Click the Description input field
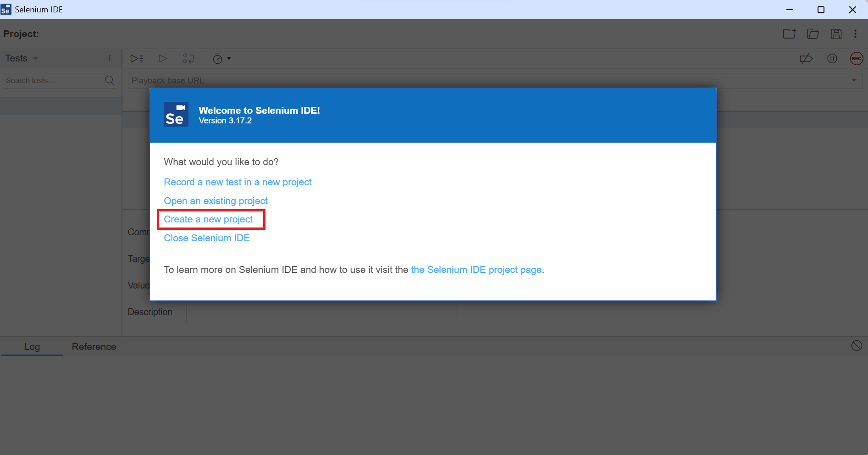 (x=322, y=313)
